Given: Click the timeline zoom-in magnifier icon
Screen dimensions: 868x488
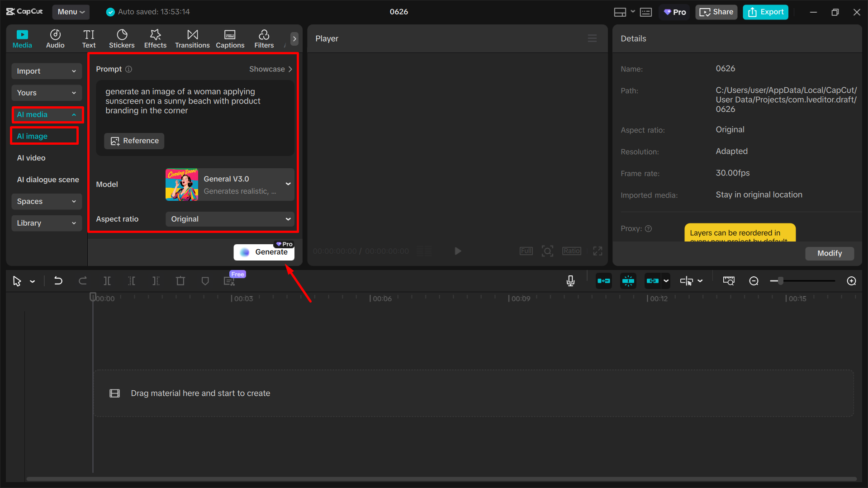Looking at the screenshot, I should click(x=852, y=280).
